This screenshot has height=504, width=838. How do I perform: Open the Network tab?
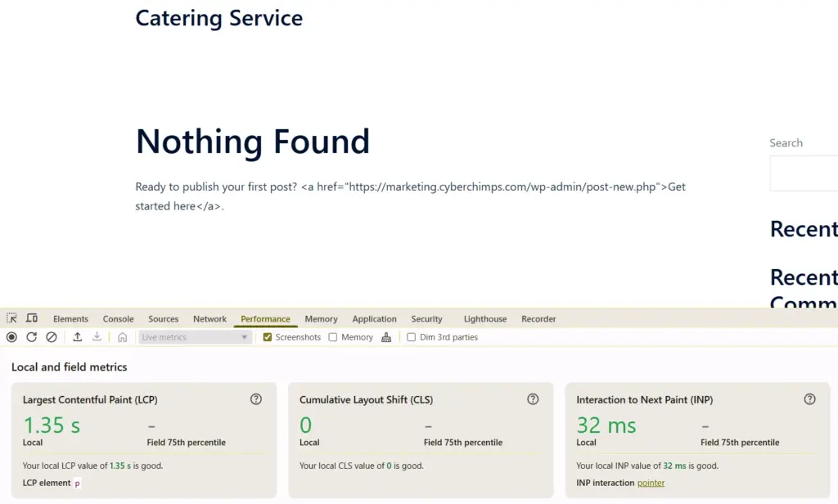point(209,319)
